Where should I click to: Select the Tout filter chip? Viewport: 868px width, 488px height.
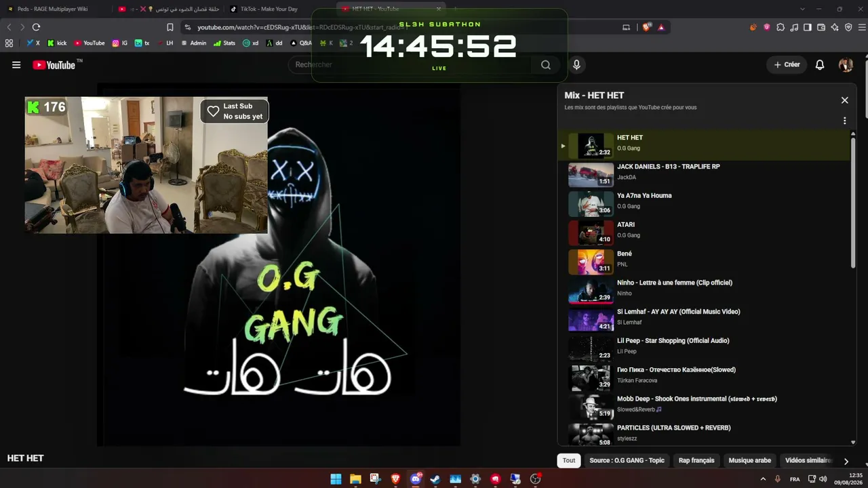pos(569,460)
